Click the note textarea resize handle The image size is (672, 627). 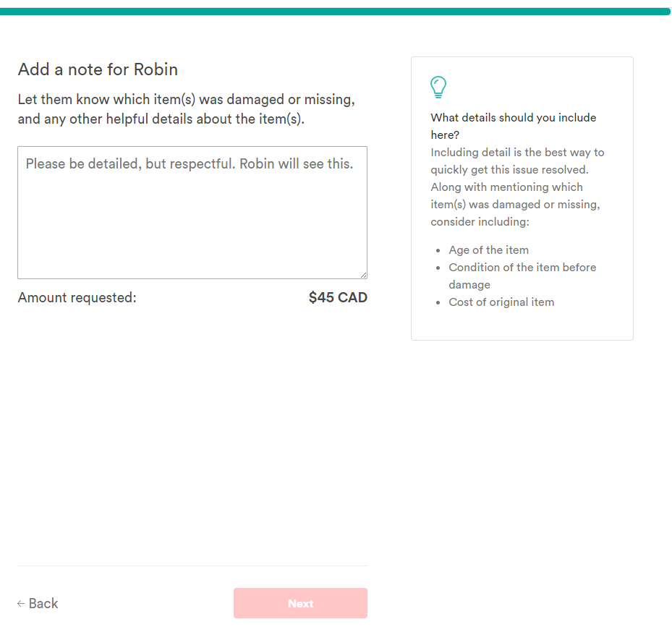click(x=363, y=275)
